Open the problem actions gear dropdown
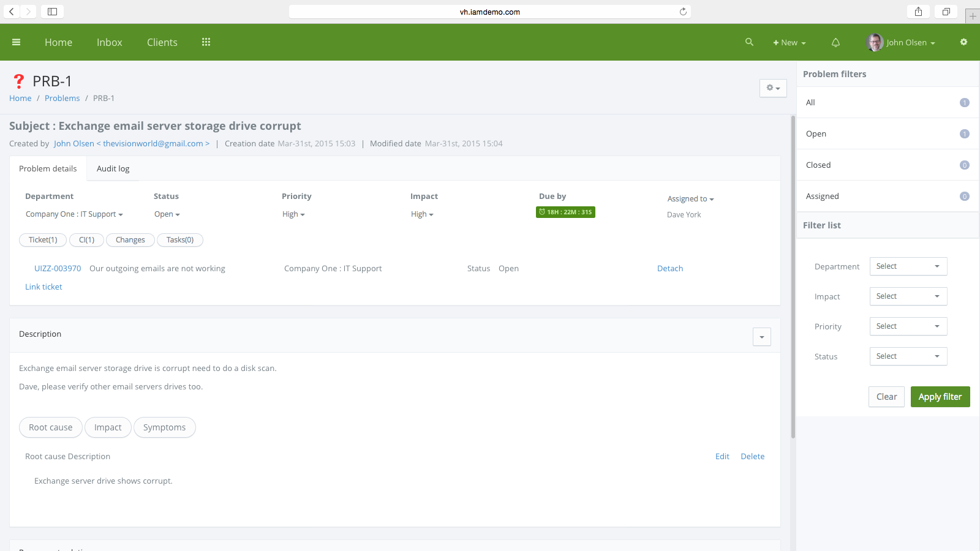This screenshot has width=980, height=551. pos(773,88)
